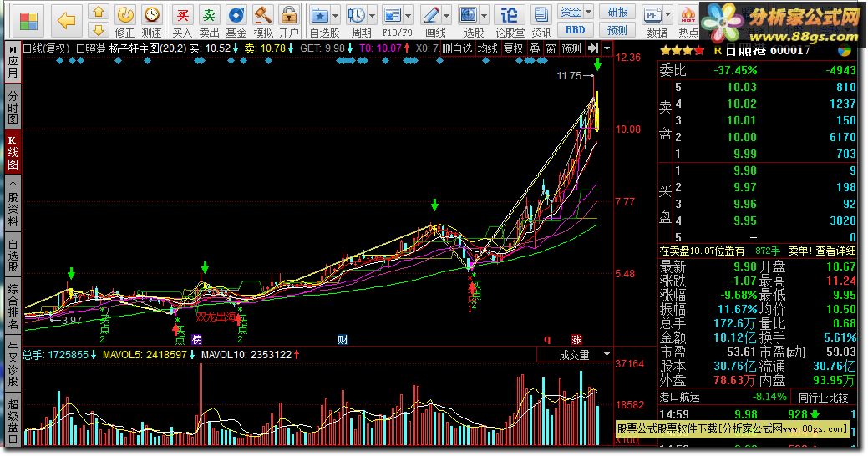868x456 pixels.
Task: Click the 财 financial marker below chart
Action: 343,339
